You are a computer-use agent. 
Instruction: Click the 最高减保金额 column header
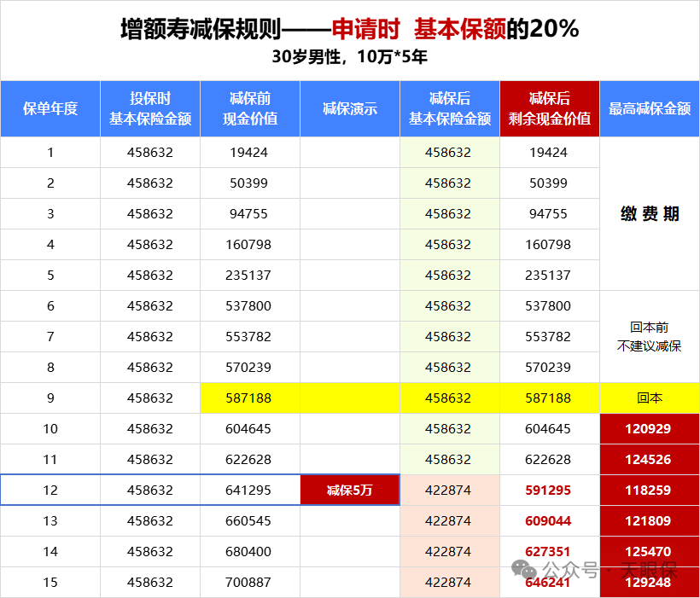pyautogui.click(x=650, y=108)
